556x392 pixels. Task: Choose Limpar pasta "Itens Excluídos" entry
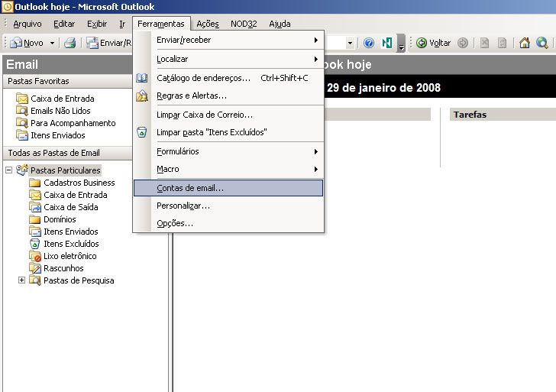coord(228,132)
